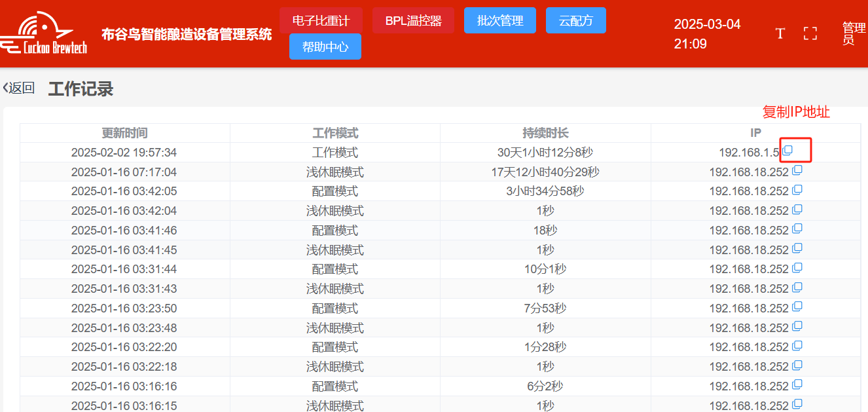Copy IP address from 03:16:16 row

click(797, 385)
